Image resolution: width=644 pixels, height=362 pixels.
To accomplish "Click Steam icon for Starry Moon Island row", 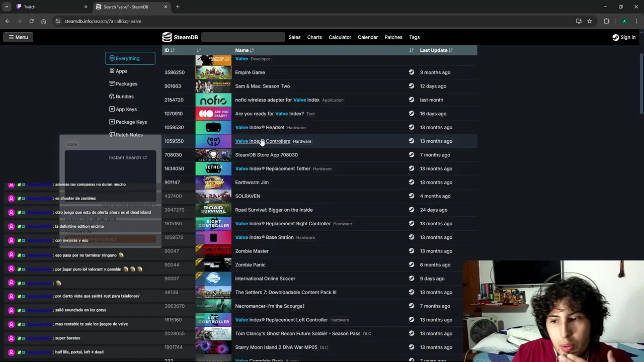I will click(412, 347).
